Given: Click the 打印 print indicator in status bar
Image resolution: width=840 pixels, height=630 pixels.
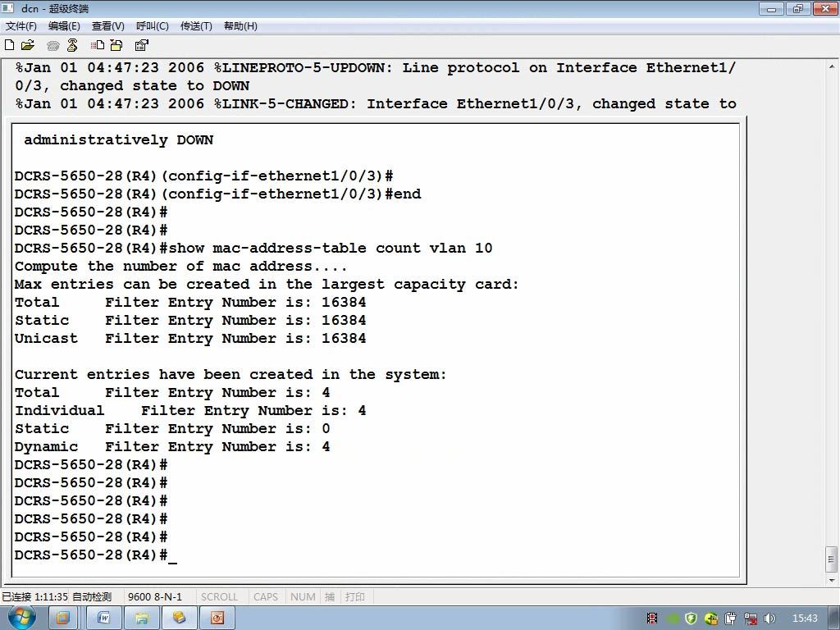Looking at the screenshot, I should [355, 597].
